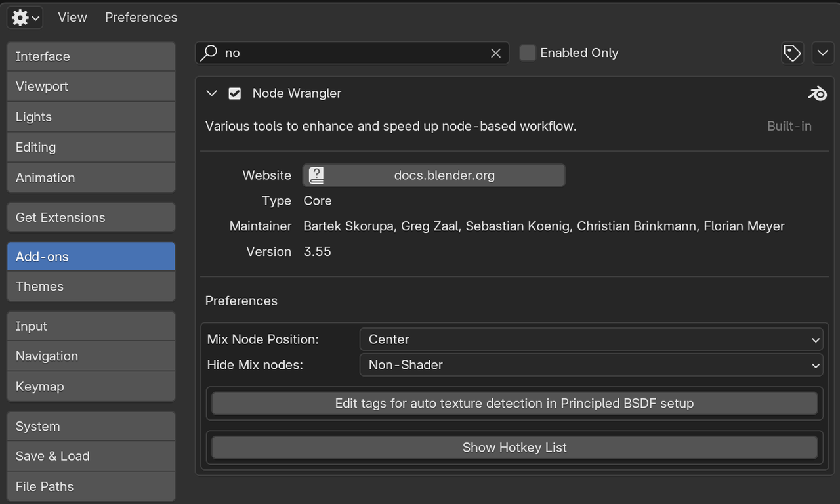Viewport: 840px width, 504px height.
Task: Open the add-on tags filter icon
Action: (x=792, y=53)
